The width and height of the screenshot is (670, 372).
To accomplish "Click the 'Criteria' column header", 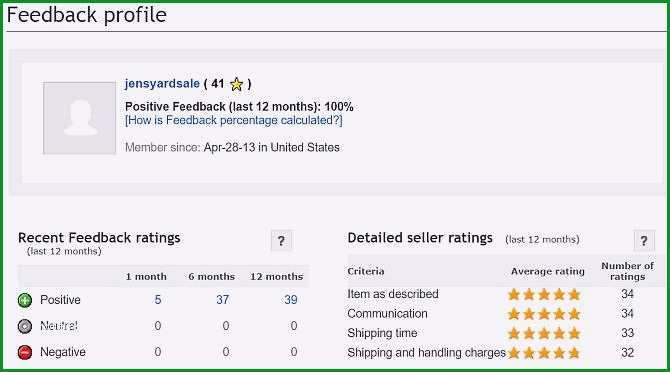I will tap(366, 271).
